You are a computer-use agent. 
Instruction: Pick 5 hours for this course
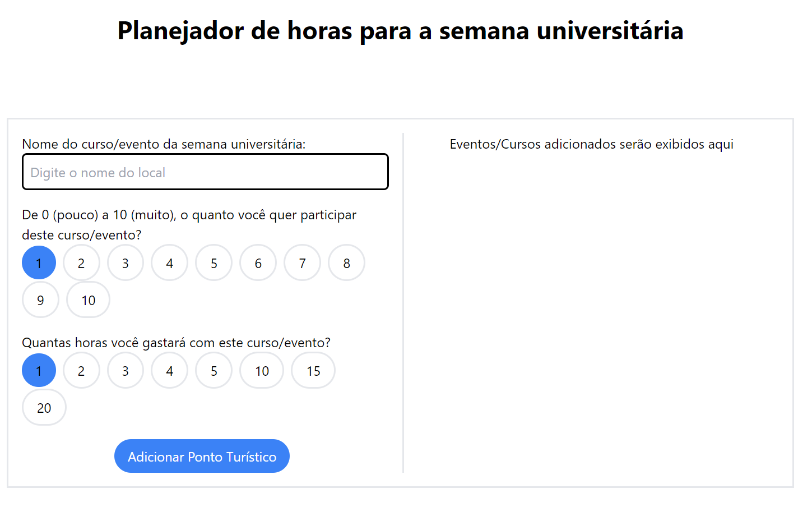tap(214, 370)
